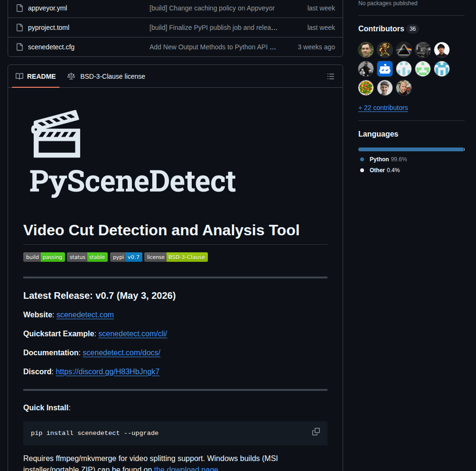
Task: Click the pip install scenedetect code text
Action: (94, 433)
